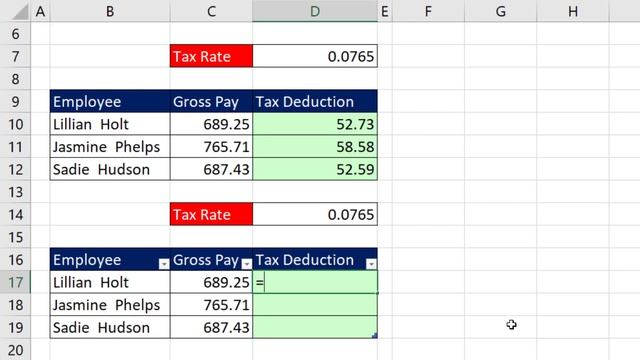Screen dimensions: 640x360
Task: Select 687.43 gross pay in row 19
Action: 211,327
